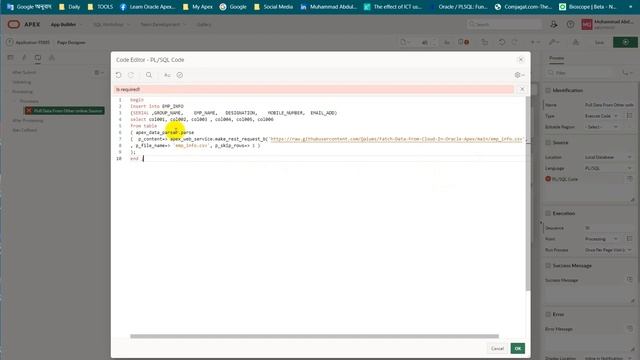
Task: Open the Run Process dropdown
Action: point(608,250)
